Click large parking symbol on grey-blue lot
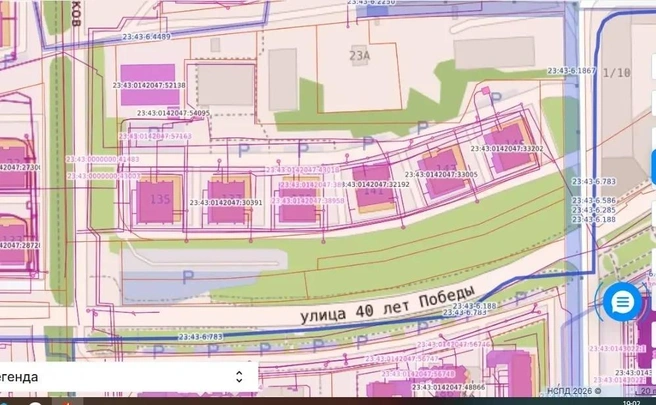Viewport: 656px width, 405px height. coord(188,277)
